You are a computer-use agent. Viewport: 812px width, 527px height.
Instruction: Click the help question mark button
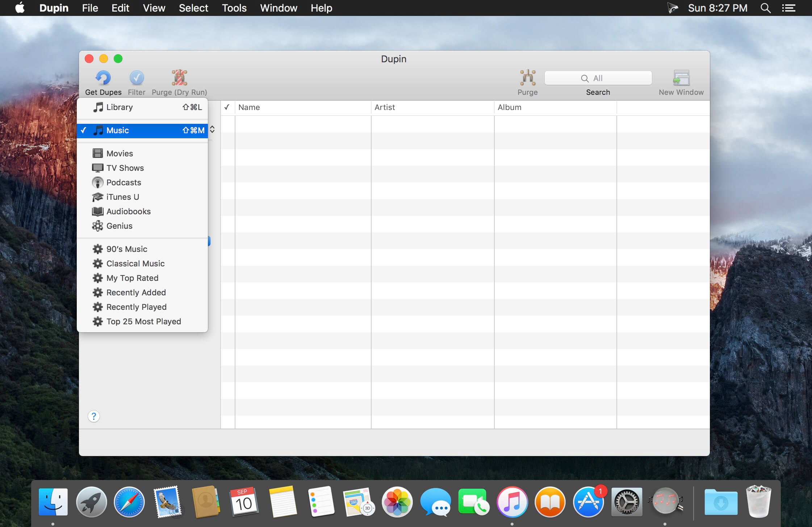click(x=94, y=416)
